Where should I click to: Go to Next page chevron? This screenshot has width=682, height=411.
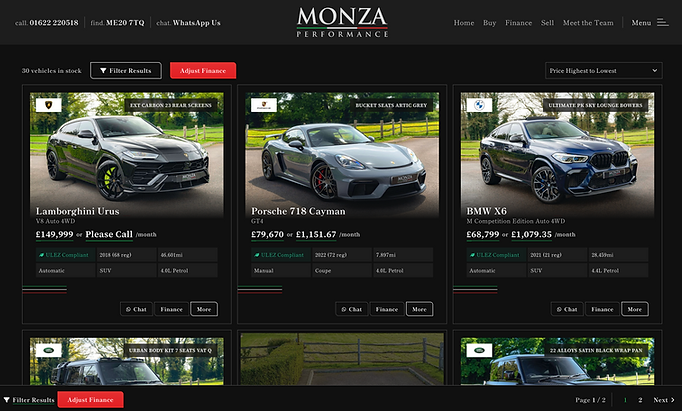(673, 400)
